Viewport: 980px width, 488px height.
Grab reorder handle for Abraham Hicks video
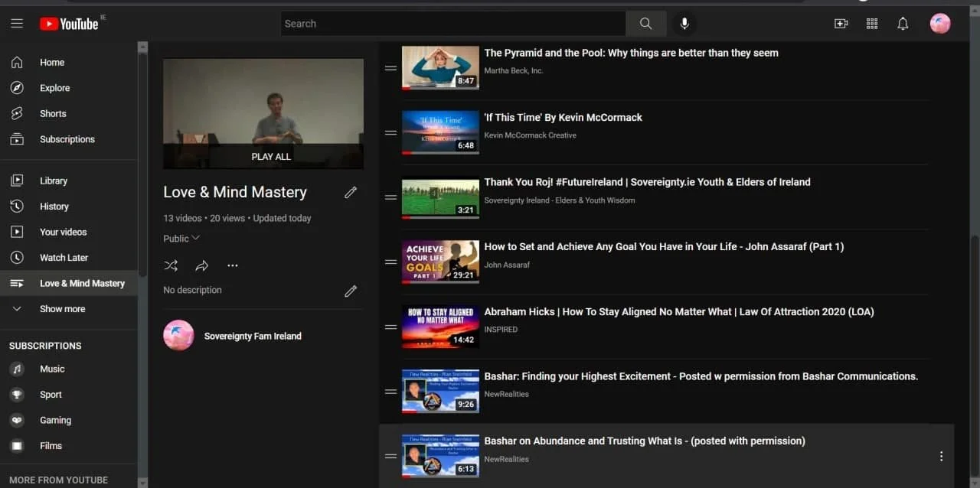point(390,327)
